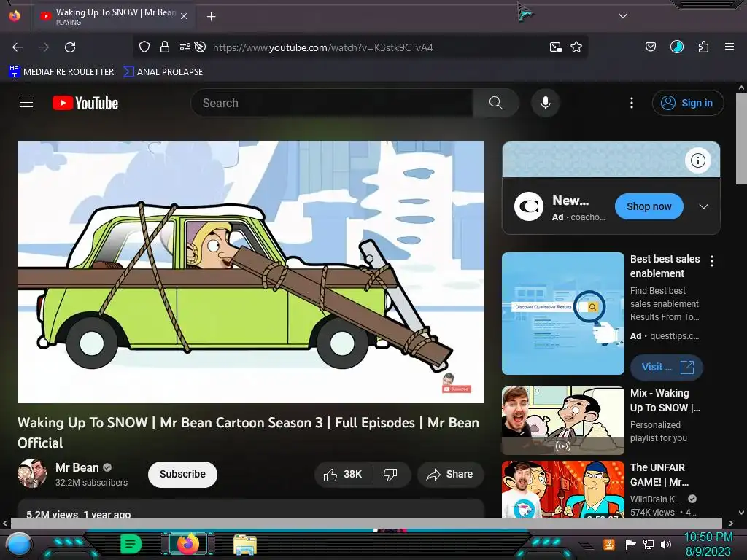Click the video title text
Image resolution: width=747 pixels, height=560 pixels.
(248, 432)
